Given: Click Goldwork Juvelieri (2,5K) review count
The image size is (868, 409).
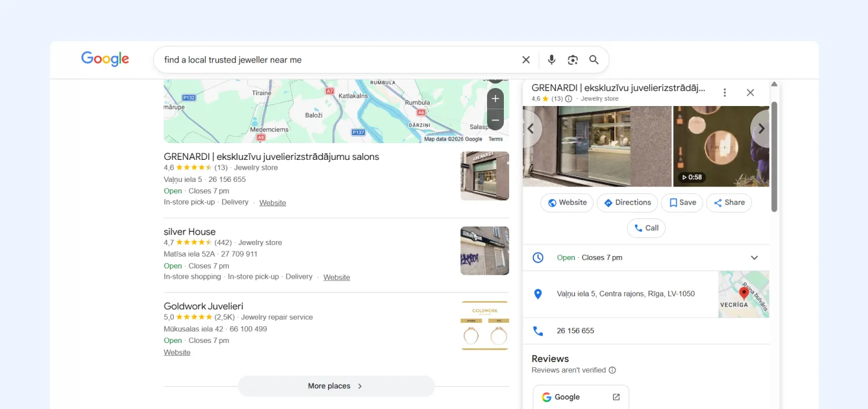Looking at the screenshot, I should click(224, 317).
